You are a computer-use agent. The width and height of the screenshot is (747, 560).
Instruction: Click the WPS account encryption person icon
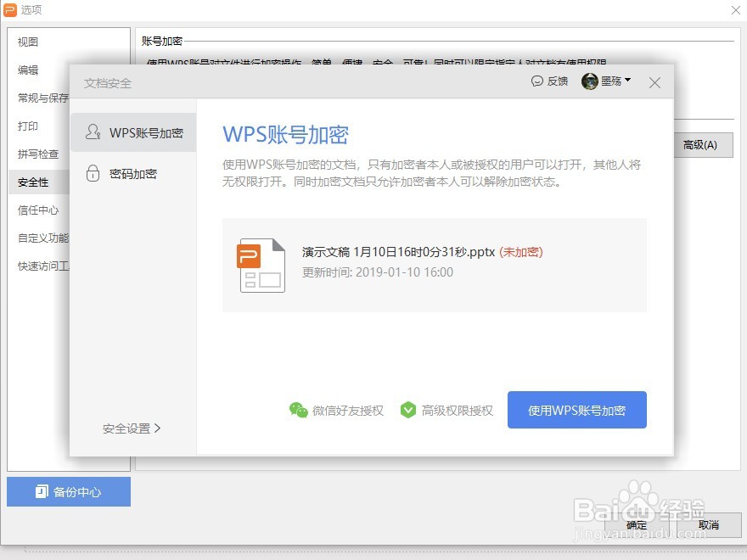(93, 132)
